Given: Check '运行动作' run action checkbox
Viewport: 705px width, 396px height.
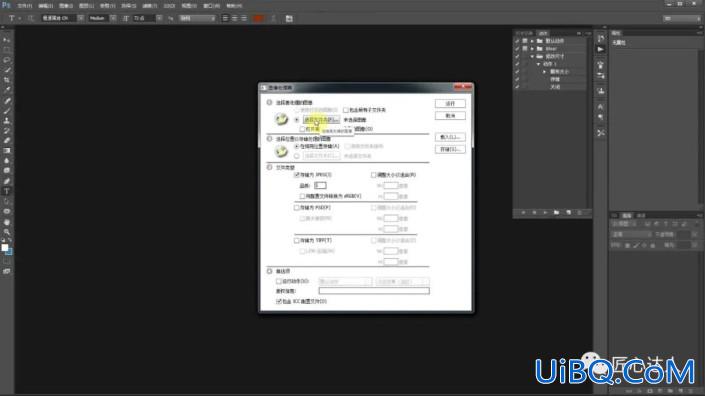Looking at the screenshot, I should pos(279,281).
